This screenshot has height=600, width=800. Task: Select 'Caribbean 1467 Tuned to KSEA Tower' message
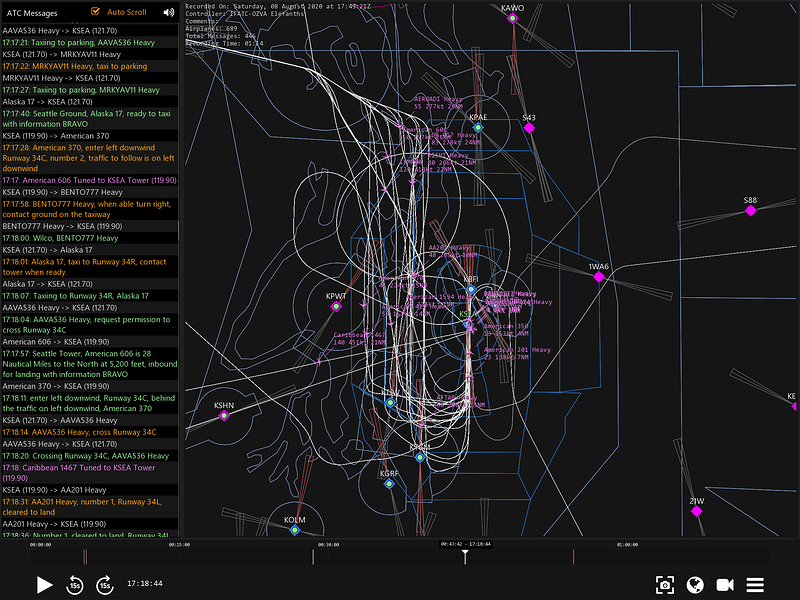(x=90, y=472)
